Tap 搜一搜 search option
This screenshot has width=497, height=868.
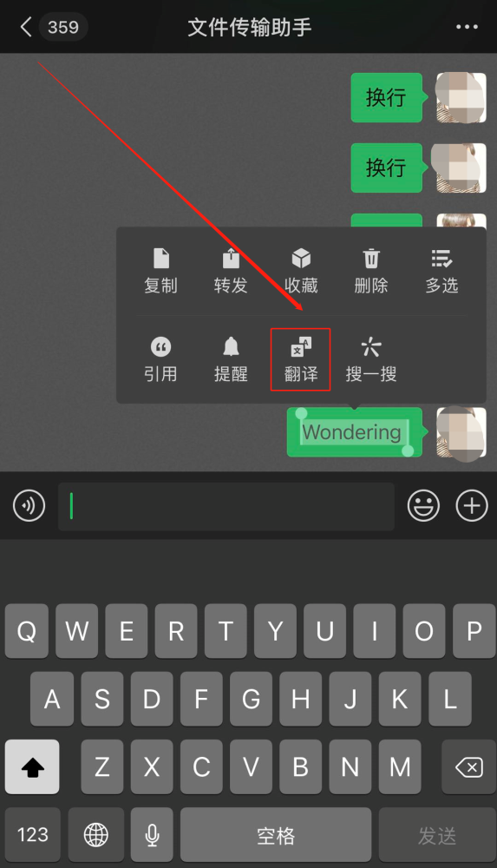coord(371,359)
